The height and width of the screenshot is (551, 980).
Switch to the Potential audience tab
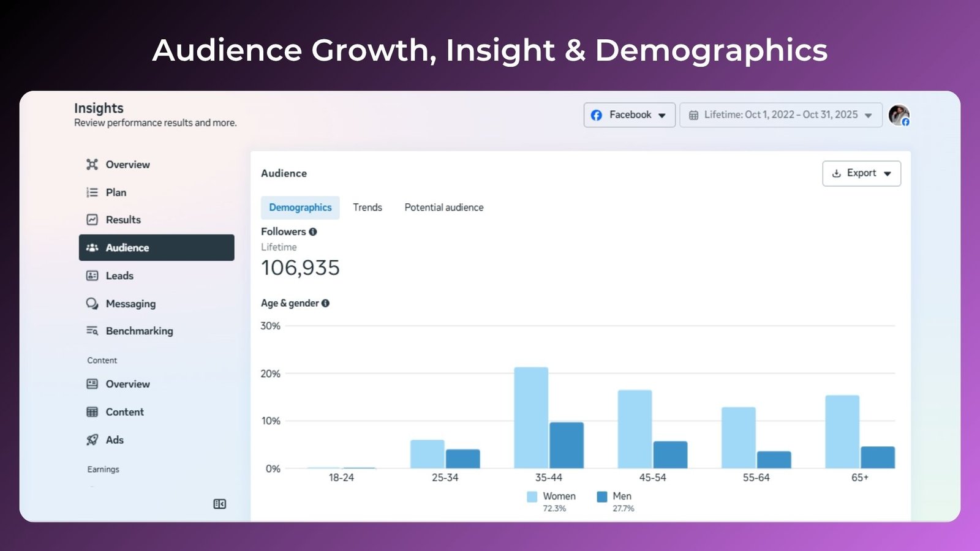(444, 208)
